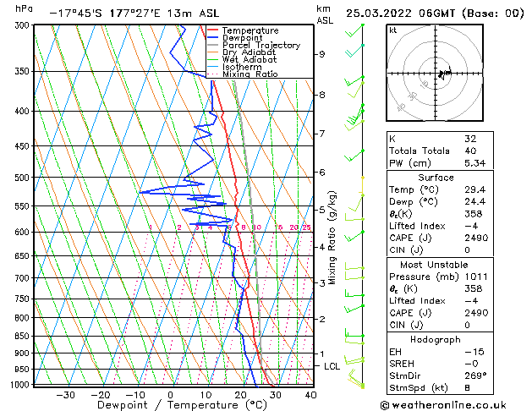Click the StmDir value '269°'
The height and width of the screenshot is (411, 532).
475,375
